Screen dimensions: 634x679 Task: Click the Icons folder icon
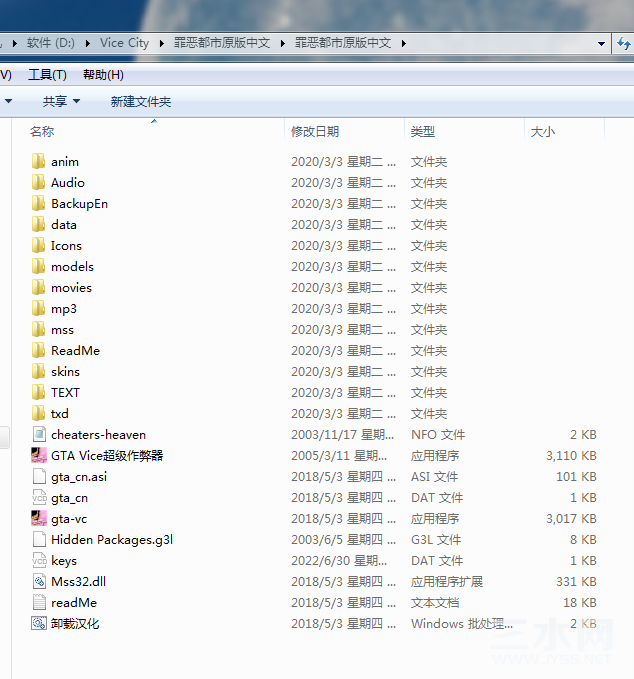pyautogui.click(x=39, y=246)
